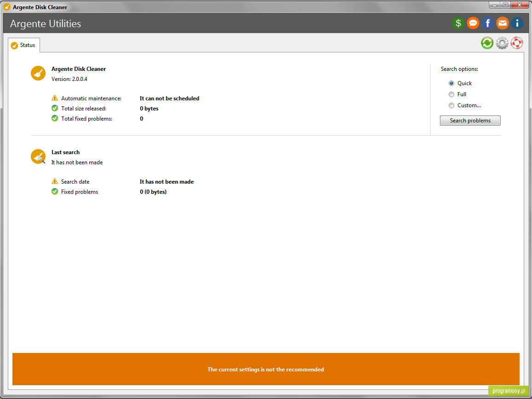Click the Search problems button

[x=470, y=121]
